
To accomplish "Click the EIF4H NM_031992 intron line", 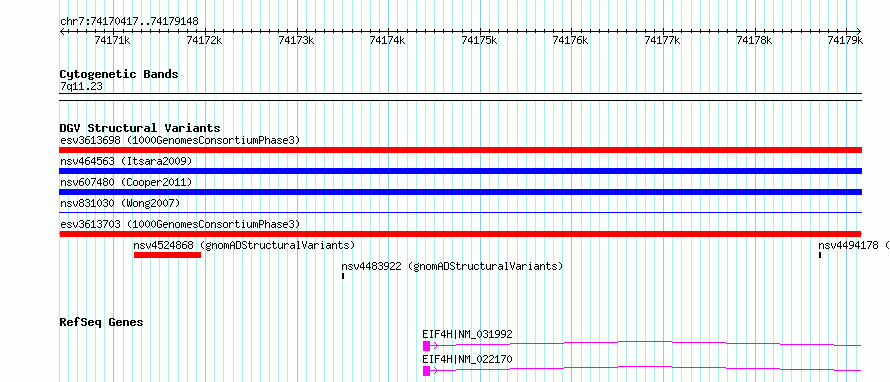I will click(646, 343).
